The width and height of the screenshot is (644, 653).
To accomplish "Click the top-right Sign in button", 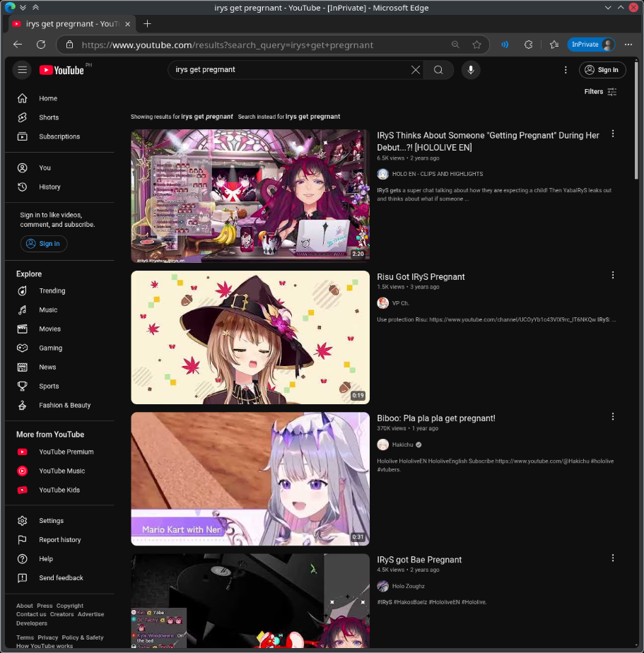I will pos(602,70).
